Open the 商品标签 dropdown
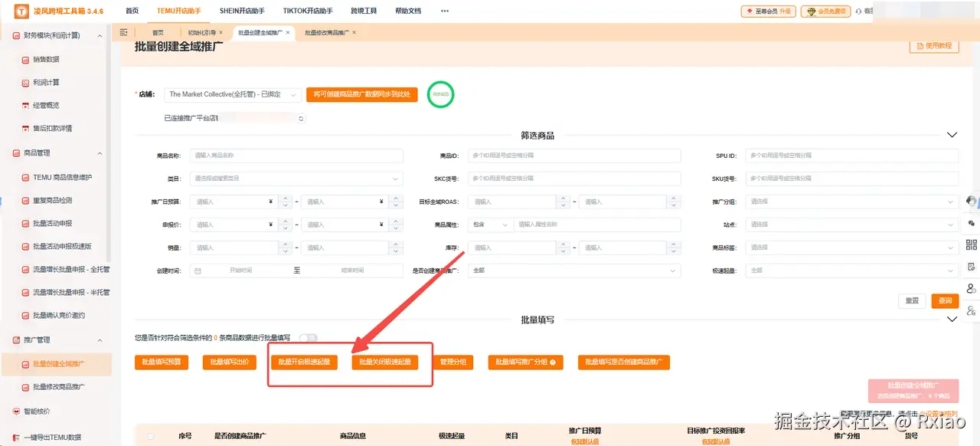980x446 pixels. tap(851, 248)
